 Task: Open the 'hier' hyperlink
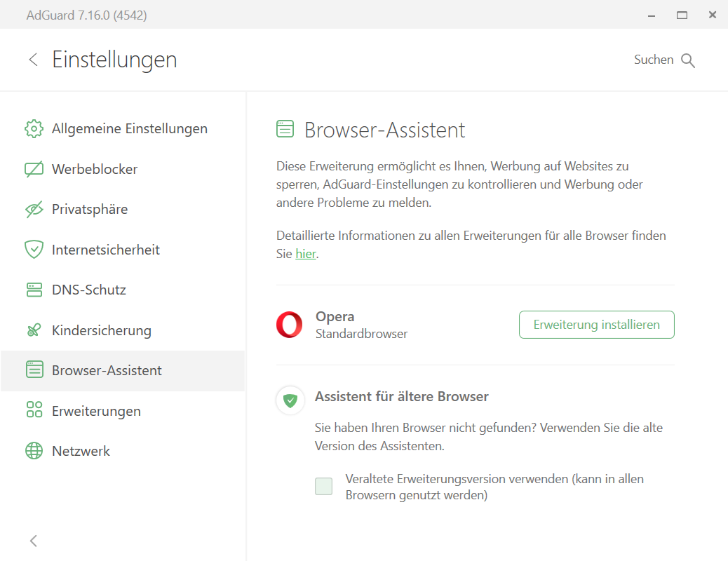coord(306,254)
